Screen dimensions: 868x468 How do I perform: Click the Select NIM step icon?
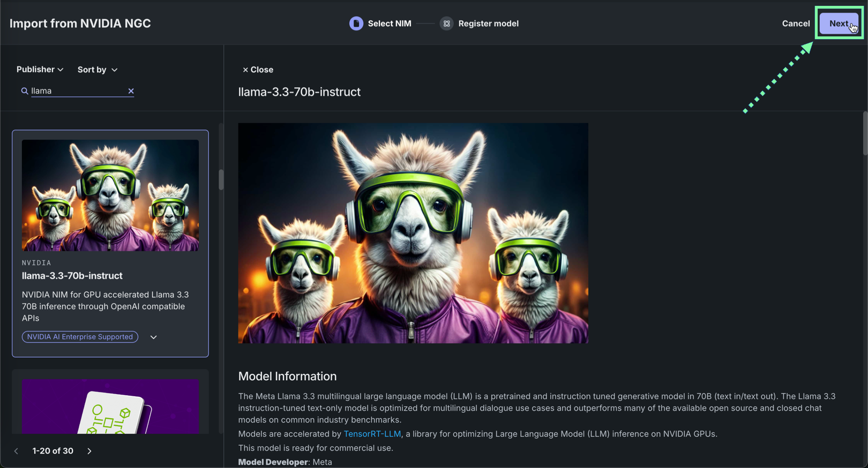coord(356,24)
